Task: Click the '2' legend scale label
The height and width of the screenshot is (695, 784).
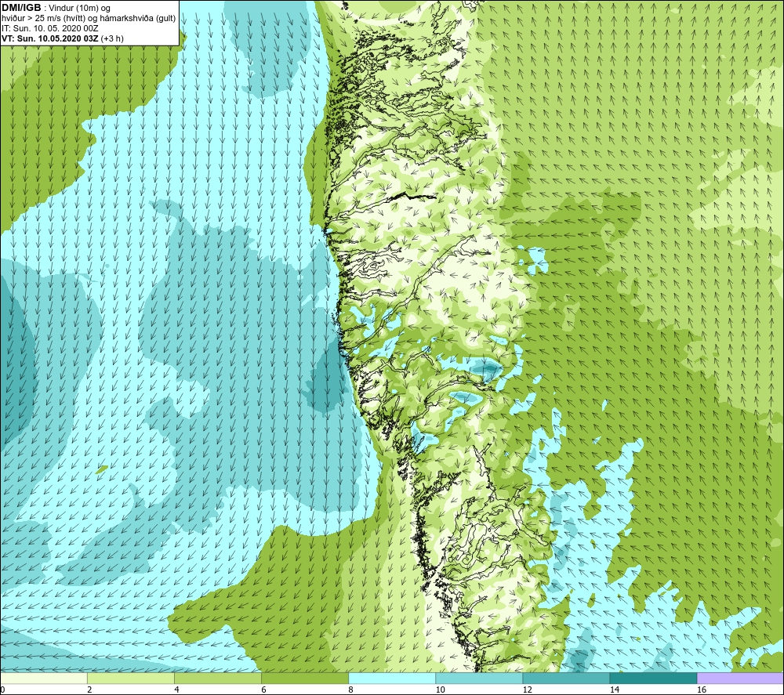Action: 89,690
